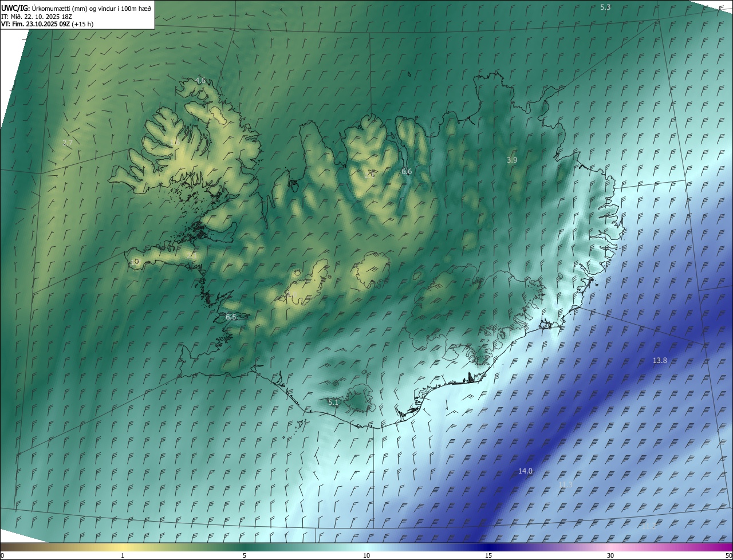Click the 1 tick label on the color scale
The image size is (733, 560).
tap(123, 555)
